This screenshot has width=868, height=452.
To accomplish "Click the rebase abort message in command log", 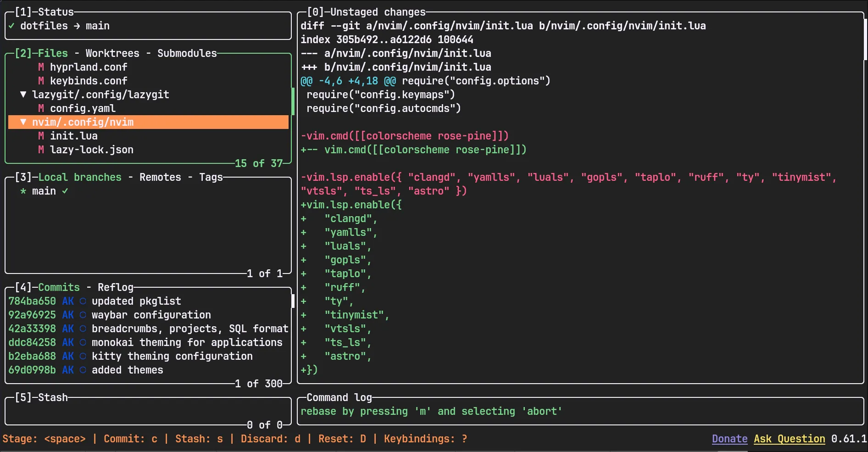I will [431, 411].
